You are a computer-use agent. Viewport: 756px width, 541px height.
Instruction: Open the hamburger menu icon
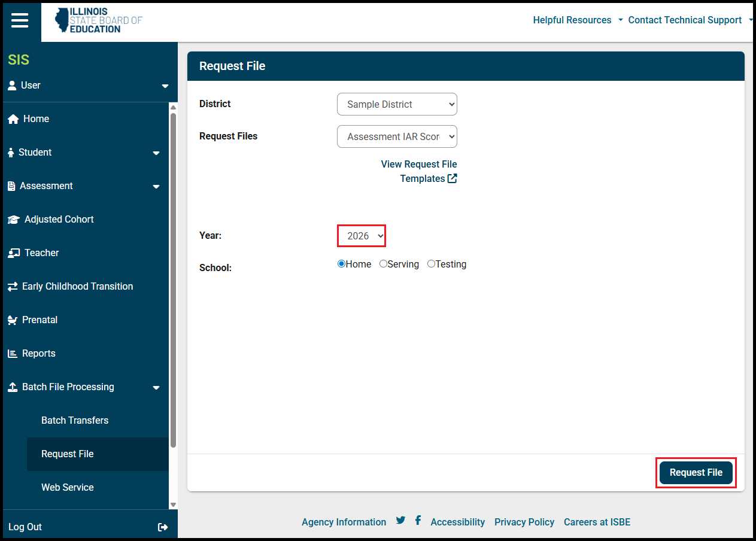pos(20,20)
